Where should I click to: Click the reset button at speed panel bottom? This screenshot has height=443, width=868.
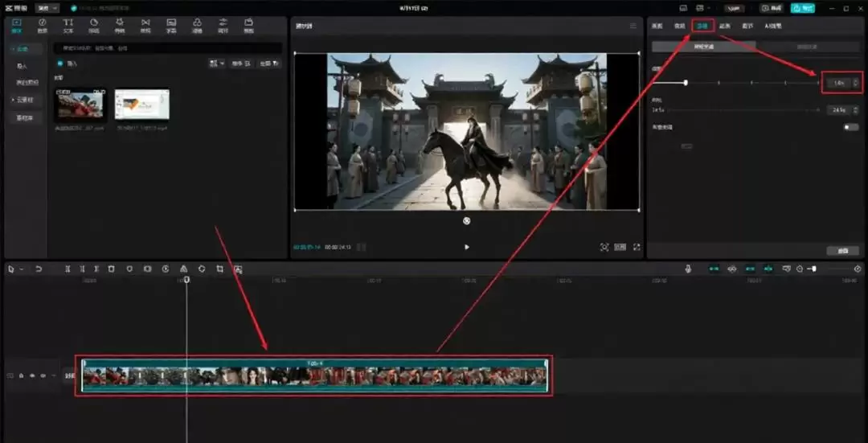point(842,251)
